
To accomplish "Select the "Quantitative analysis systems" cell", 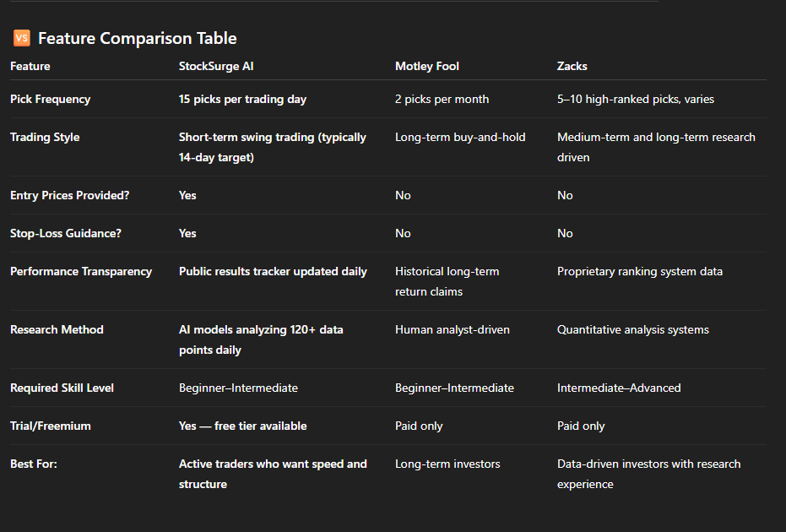I will point(633,329).
